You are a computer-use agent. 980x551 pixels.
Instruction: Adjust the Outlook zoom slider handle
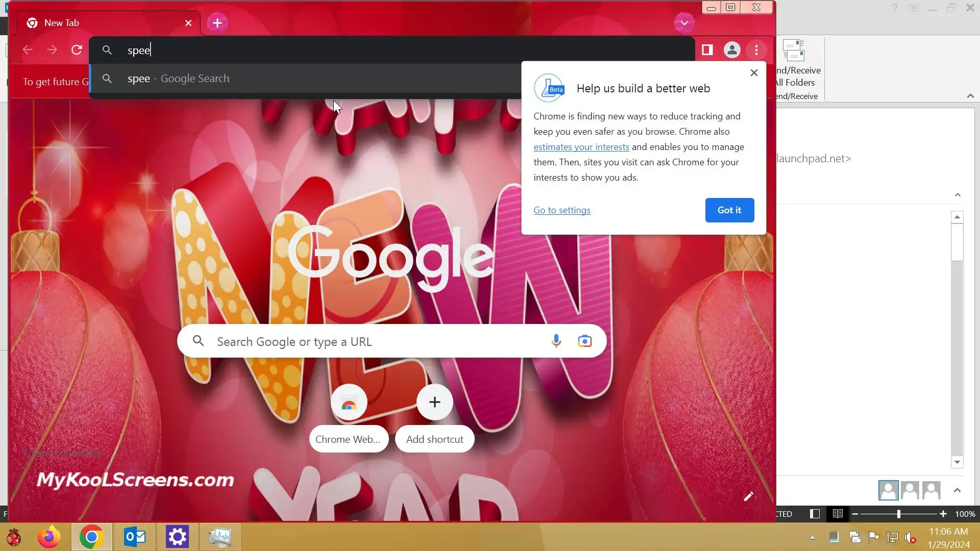point(898,514)
